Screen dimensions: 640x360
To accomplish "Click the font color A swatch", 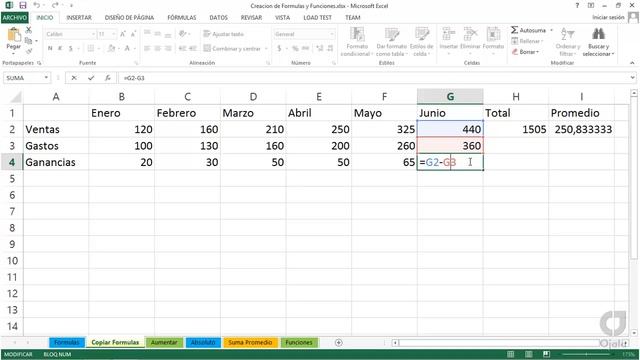I will pyautogui.click(x=127, y=49).
